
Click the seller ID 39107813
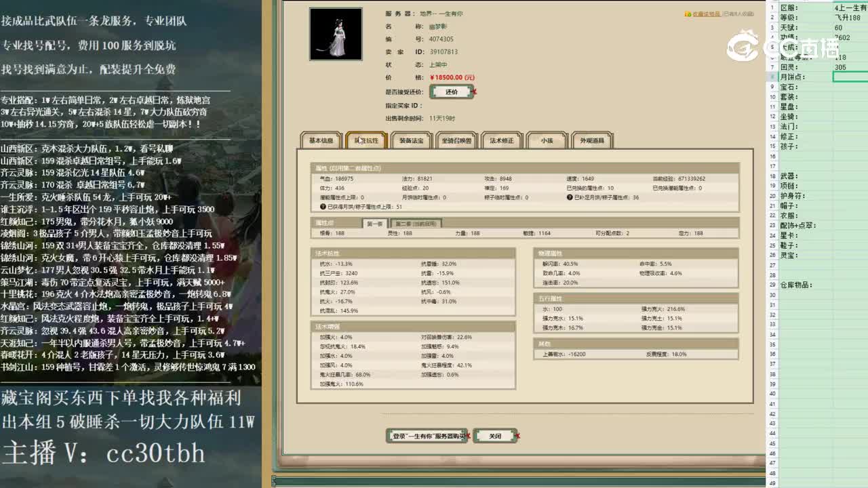click(x=443, y=52)
